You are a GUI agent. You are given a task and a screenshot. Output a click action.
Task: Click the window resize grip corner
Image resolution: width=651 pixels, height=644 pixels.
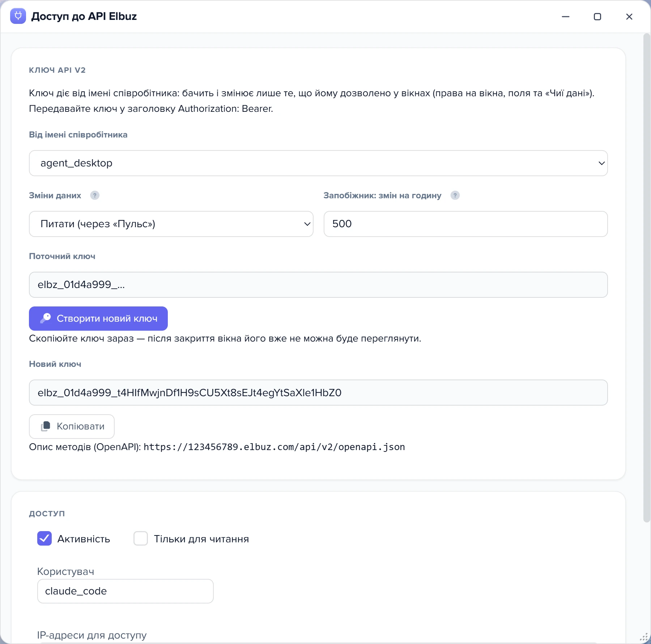pyautogui.click(x=644, y=637)
